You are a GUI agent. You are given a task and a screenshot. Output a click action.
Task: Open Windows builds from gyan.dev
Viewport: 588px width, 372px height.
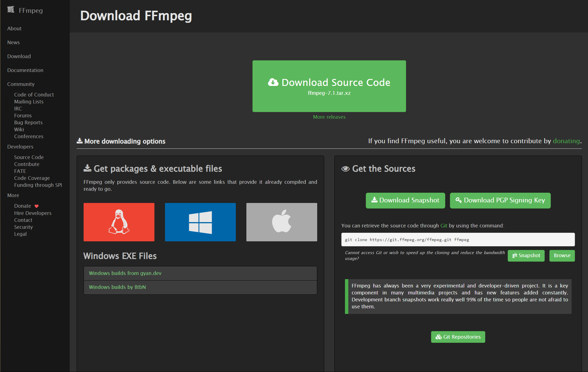[x=125, y=273]
